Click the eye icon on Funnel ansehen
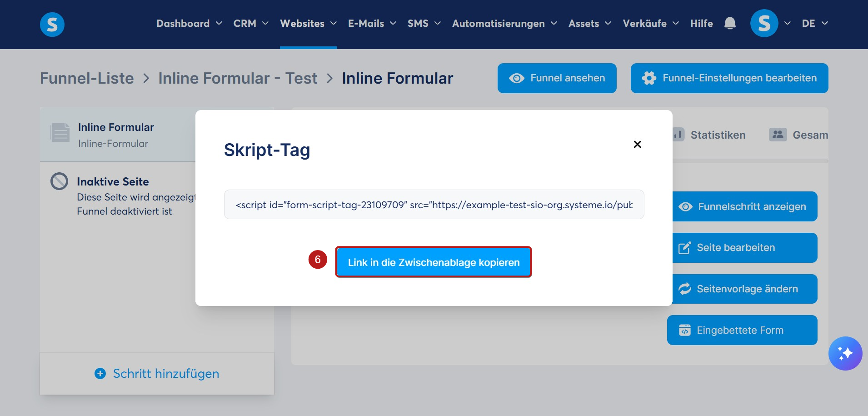This screenshot has width=868, height=416. (x=517, y=78)
